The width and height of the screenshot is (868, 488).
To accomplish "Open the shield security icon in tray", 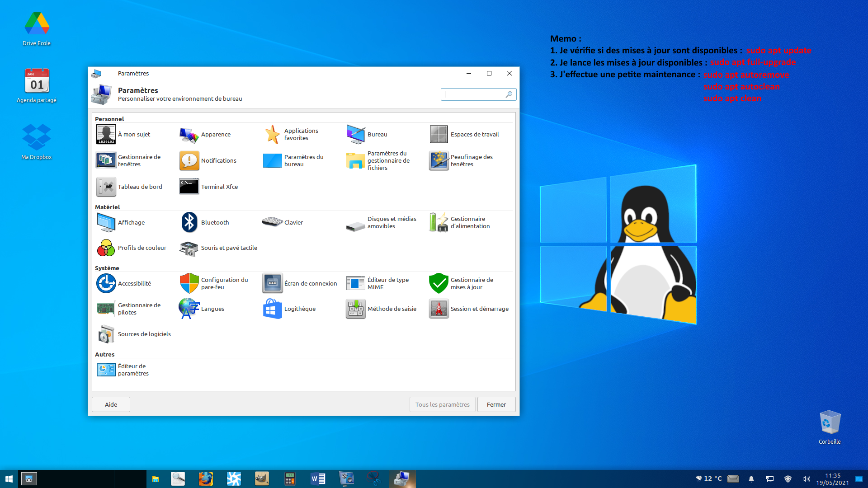I will pyautogui.click(x=788, y=479).
